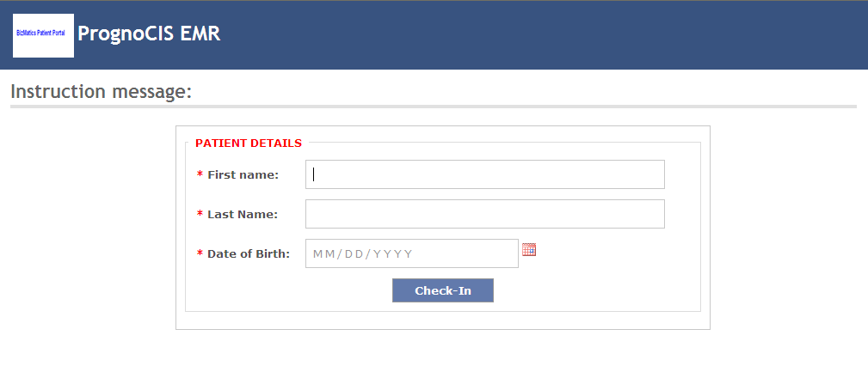Click the BizMatics Patient Portal logo

click(x=43, y=35)
